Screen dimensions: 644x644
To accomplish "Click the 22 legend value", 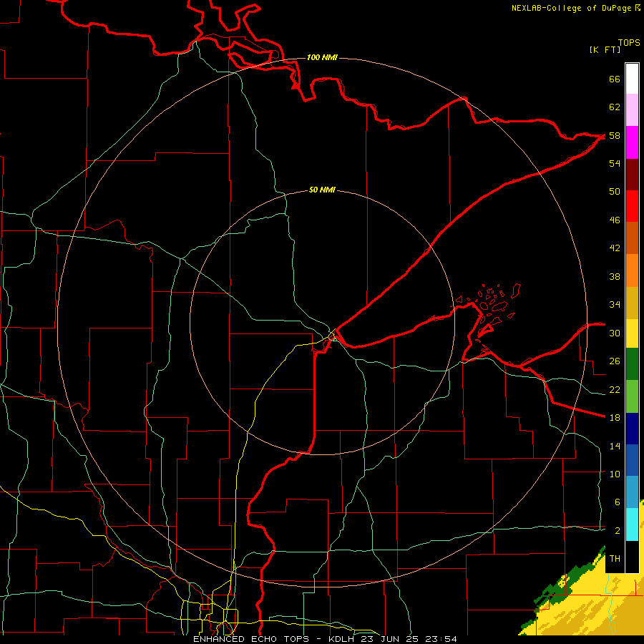I will [x=615, y=389].
